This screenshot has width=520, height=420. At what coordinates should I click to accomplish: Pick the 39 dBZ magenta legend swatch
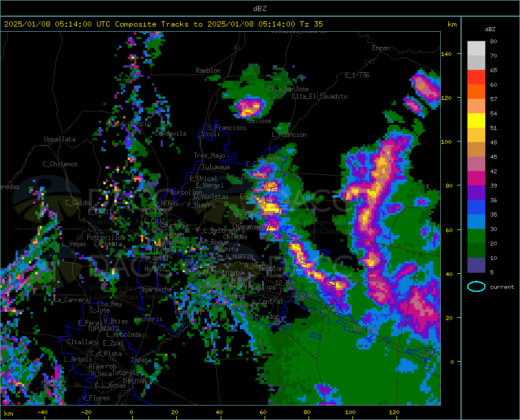coord(476,179)
